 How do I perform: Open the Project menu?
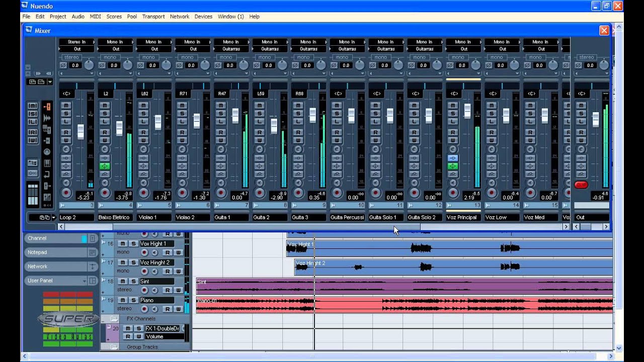[x=58, y=17]
